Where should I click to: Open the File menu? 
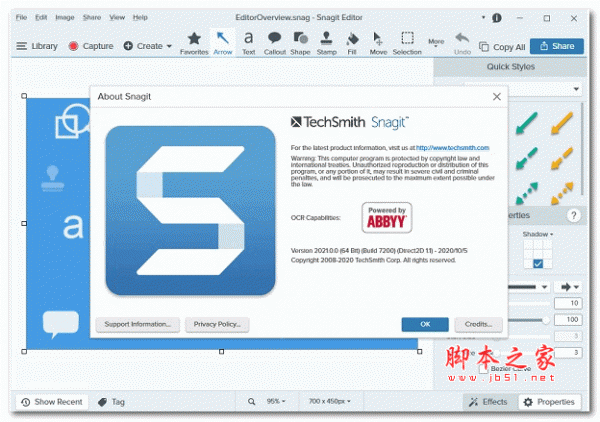coord(21,17)
